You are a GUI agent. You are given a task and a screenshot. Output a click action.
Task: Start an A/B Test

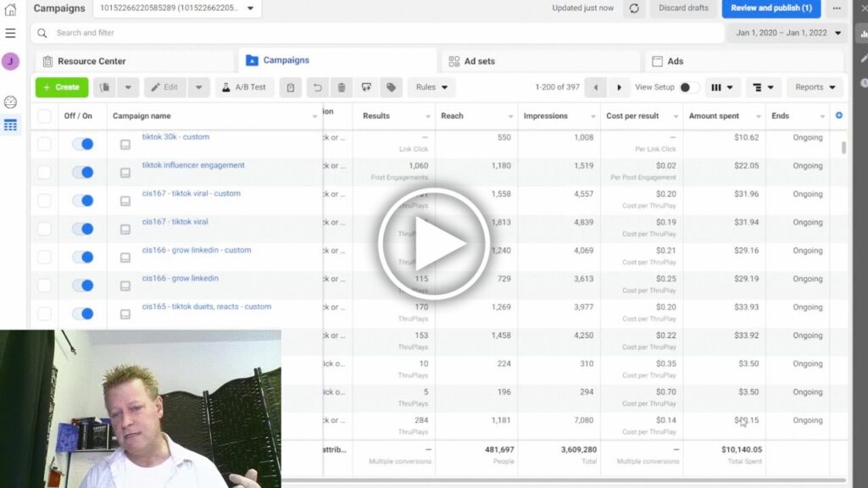(x=244, y=87)
